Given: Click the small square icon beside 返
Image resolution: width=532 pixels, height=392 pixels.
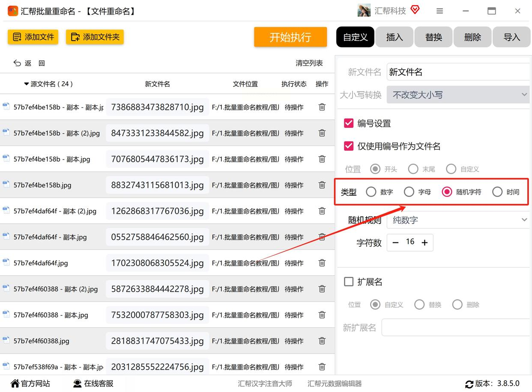Looking at the screenshot, I should pyautogui.click(x=42, y=63).
